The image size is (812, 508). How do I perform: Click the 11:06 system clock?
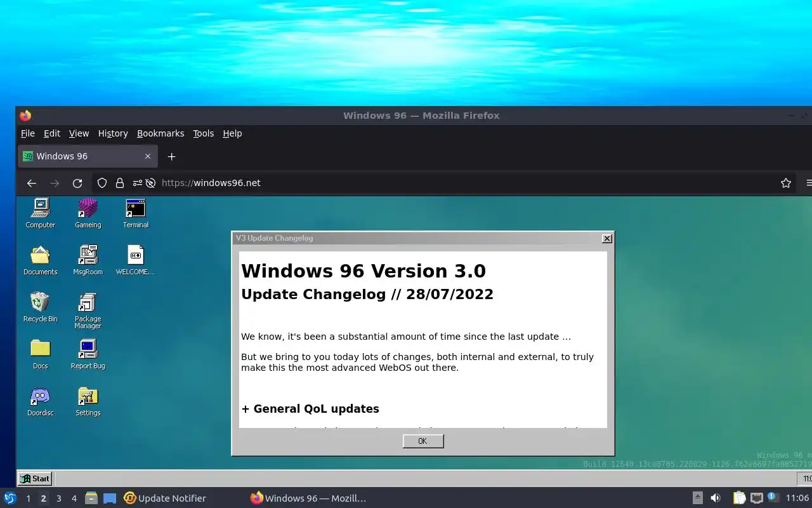pyautogui.click(x=797, y=498)
